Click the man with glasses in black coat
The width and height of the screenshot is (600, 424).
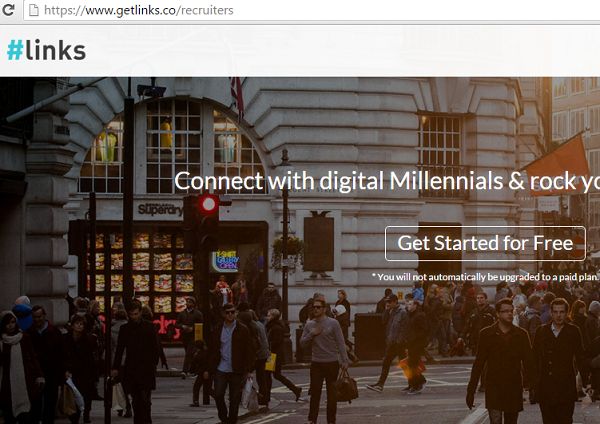(501, 362)
